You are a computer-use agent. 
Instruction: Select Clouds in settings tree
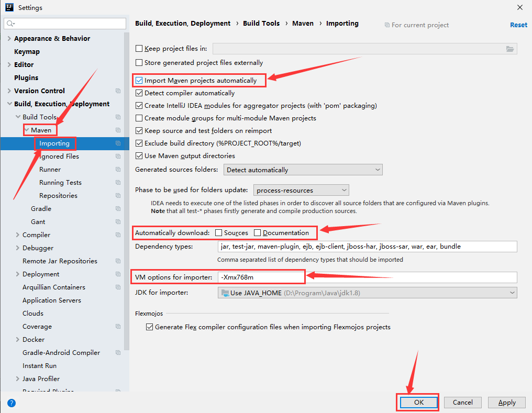click(x=33, y=314)
